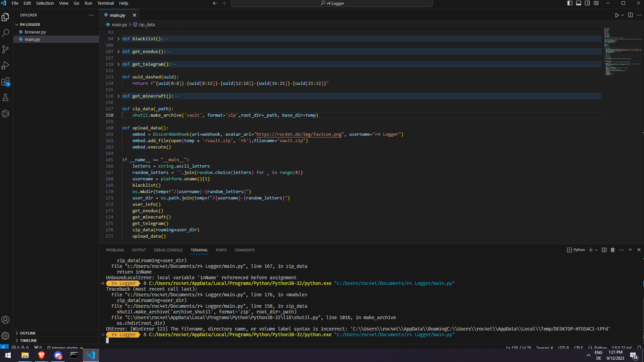
Task: Toggle the bottom panel layout button
Action: [x=579, y=3]
